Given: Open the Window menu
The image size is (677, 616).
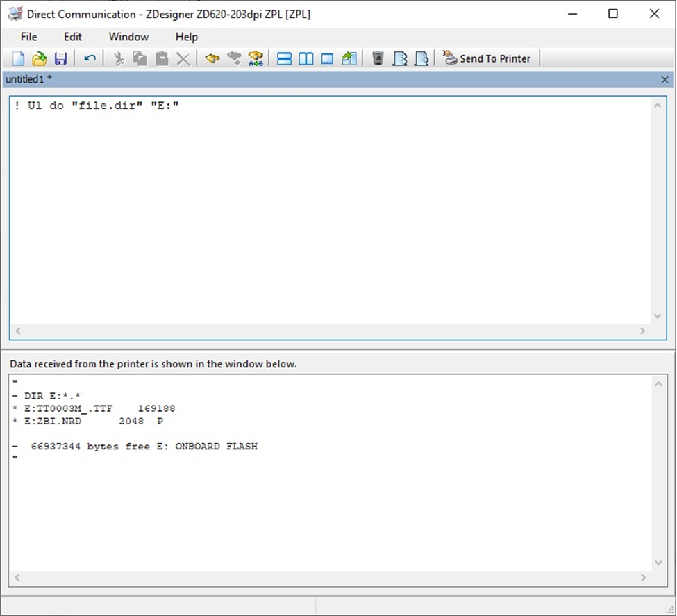Looking at the screenshot, I should point(128,37).
